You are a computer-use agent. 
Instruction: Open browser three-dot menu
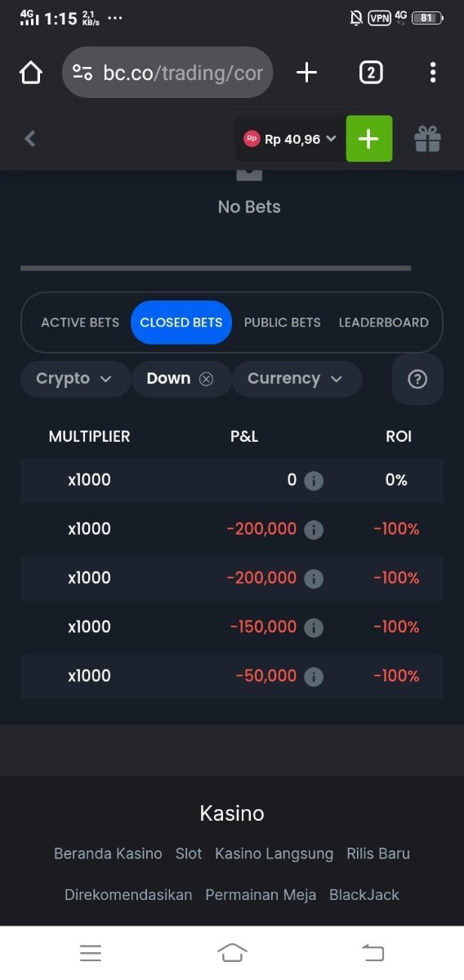click(433, 73)
